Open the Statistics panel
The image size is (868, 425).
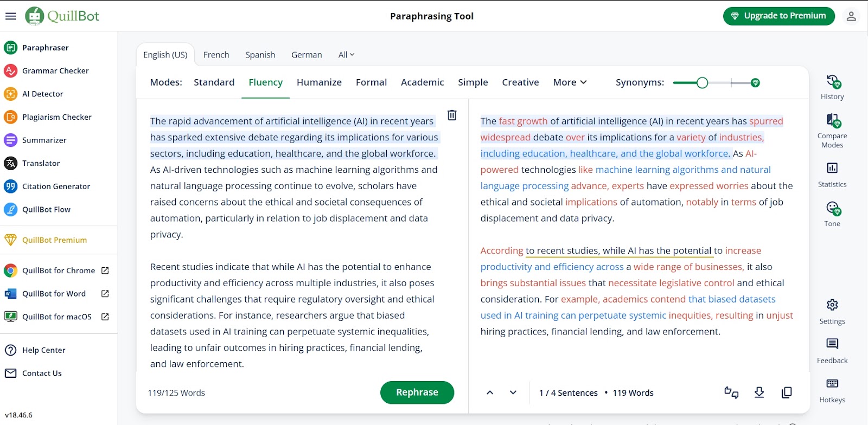[x=832, y=175]
